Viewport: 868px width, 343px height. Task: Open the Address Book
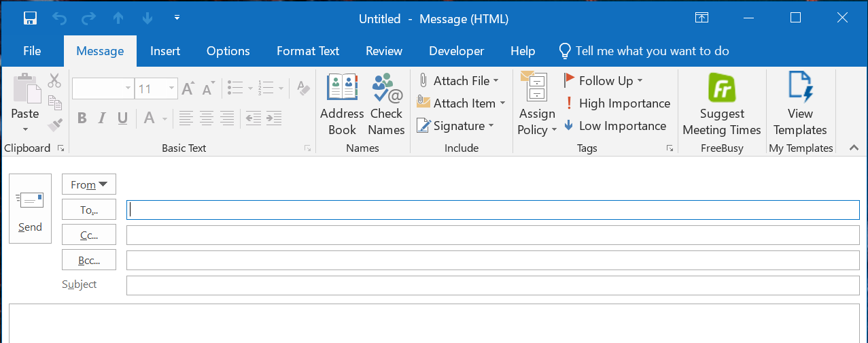(x=342, y=103)
